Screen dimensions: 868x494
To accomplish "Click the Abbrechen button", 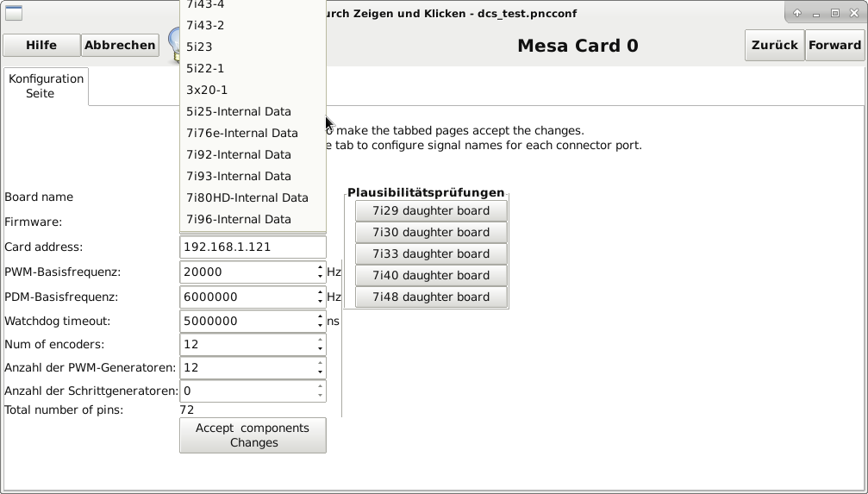I will pos(120,45).
